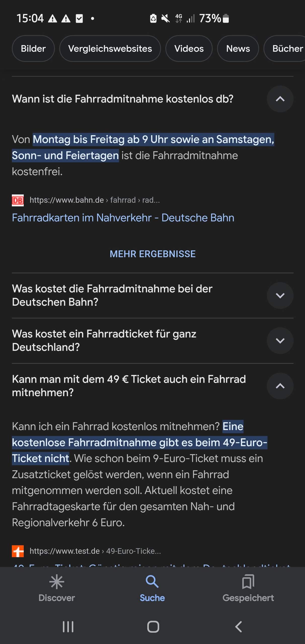
Task: Open the Gespeichert bookmarks icon
Action: (248, 582)
